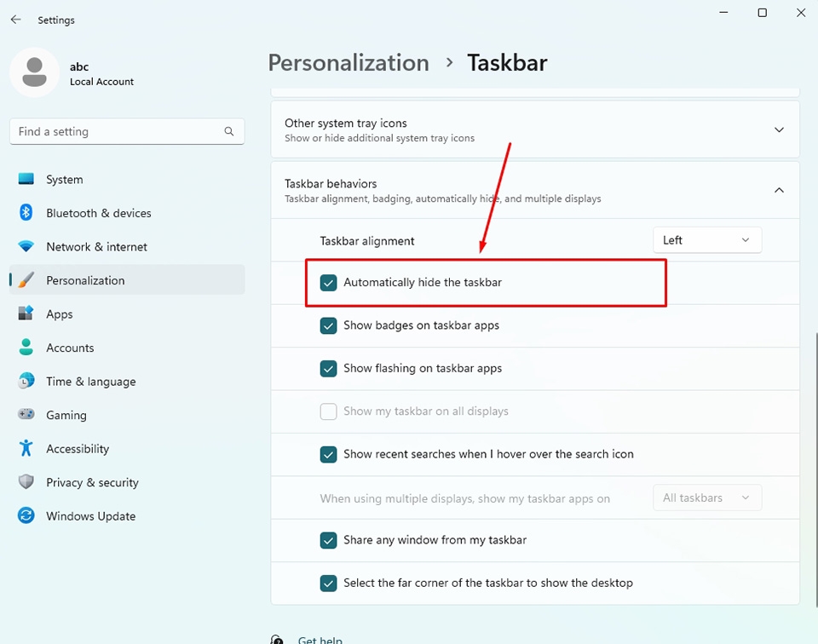Click the vertical scrollbar thumb
Image resolution: width=818 pixels, height=644 pixels.
816,469
